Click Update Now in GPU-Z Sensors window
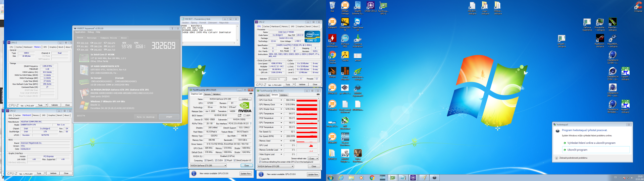This screenshot has height=181, width=644. tap(313, 174)
